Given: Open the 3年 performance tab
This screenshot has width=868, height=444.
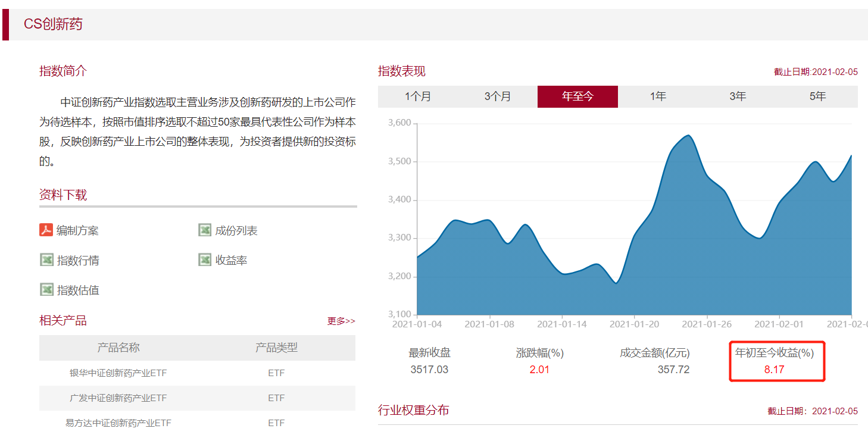Looking at the screenshot, I should point(738,96).
